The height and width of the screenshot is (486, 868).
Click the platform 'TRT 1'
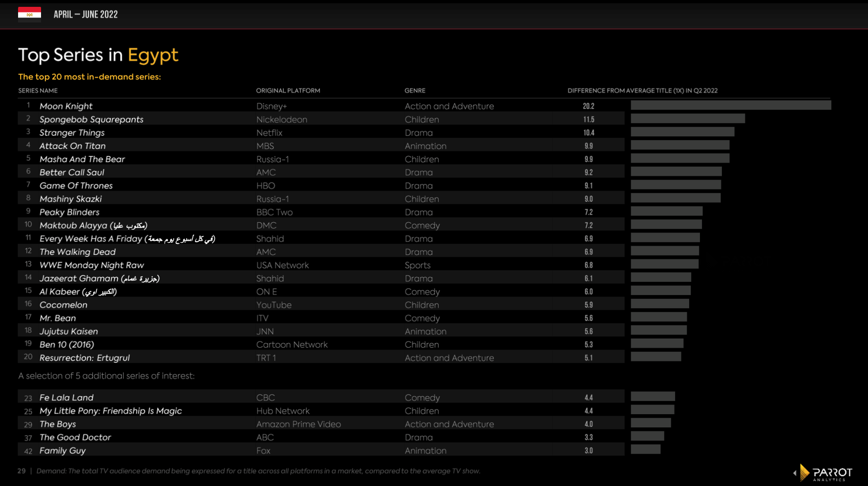(266, 358)
